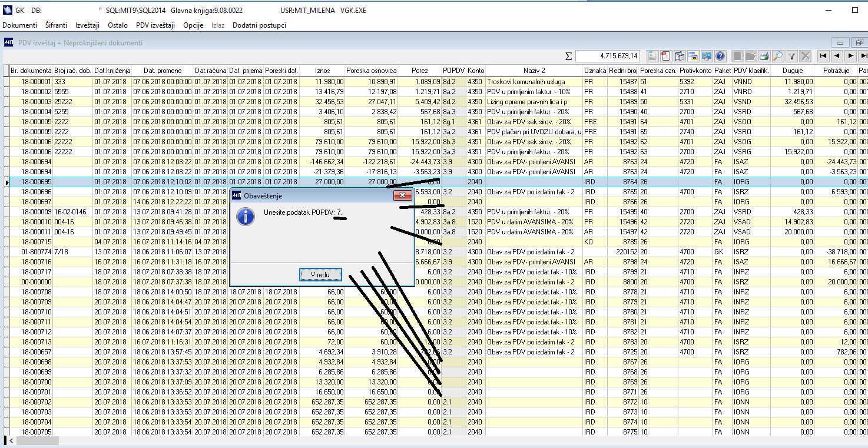
Task: Click the PDF export toolbar icon
Action: [x=666, y=56]
